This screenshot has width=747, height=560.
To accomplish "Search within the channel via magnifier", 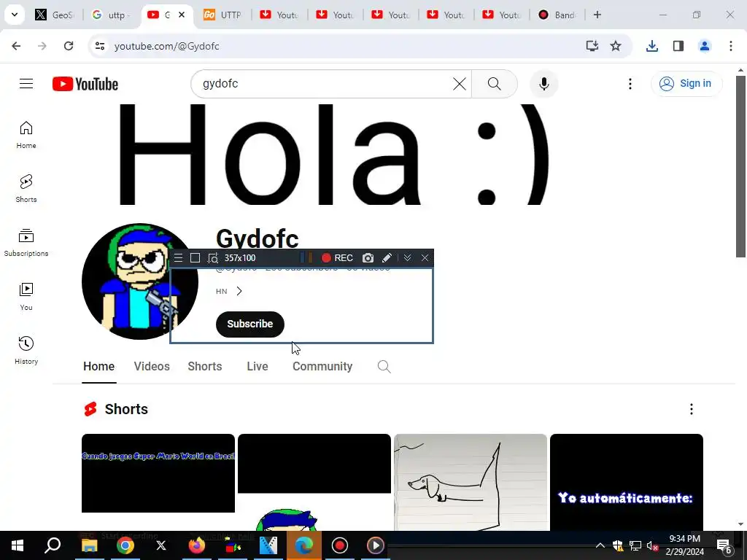I will (384, 367).
